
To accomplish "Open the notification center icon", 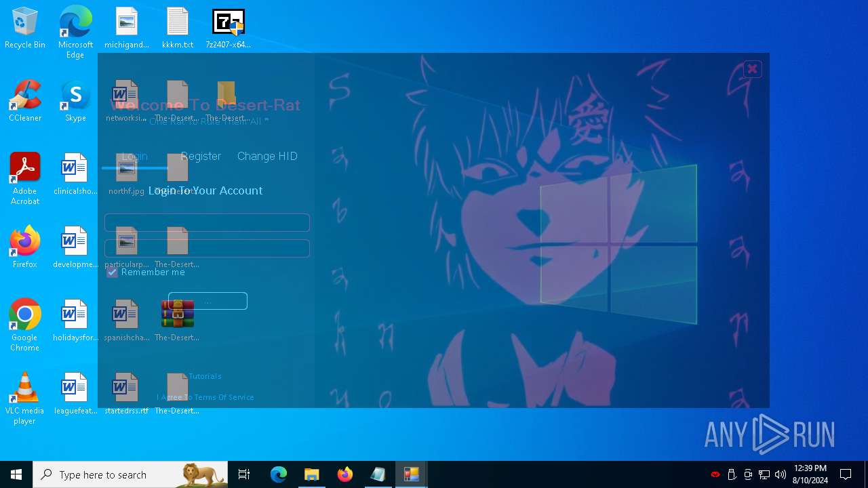I will point(846,474).
